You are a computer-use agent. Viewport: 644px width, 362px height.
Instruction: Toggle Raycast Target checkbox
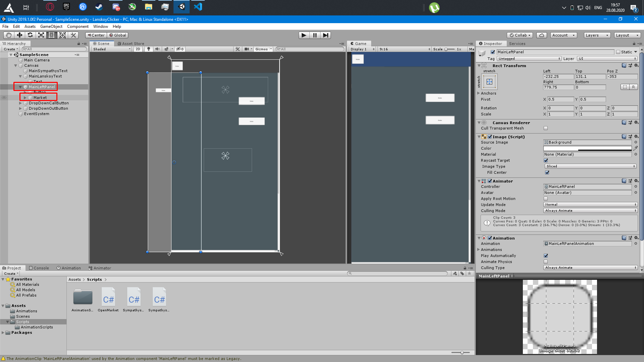click(546, 160)
